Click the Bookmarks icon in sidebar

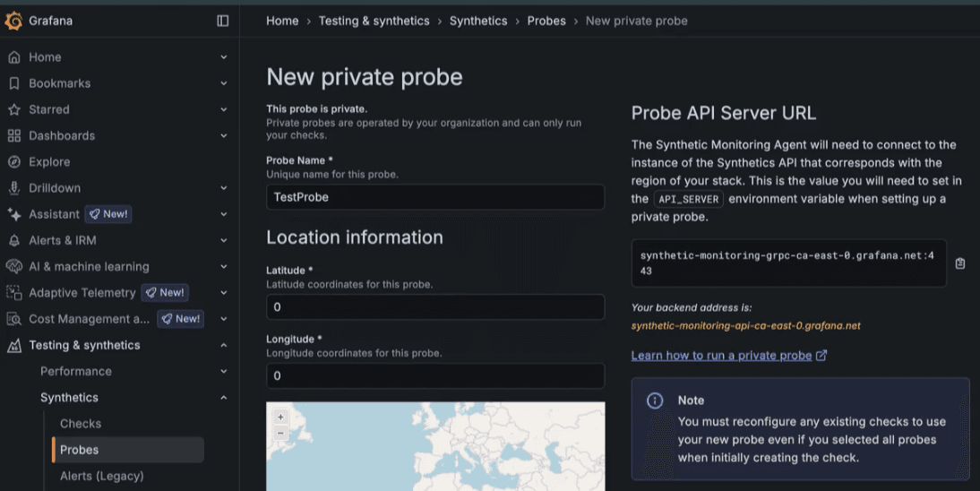[13, 83]
